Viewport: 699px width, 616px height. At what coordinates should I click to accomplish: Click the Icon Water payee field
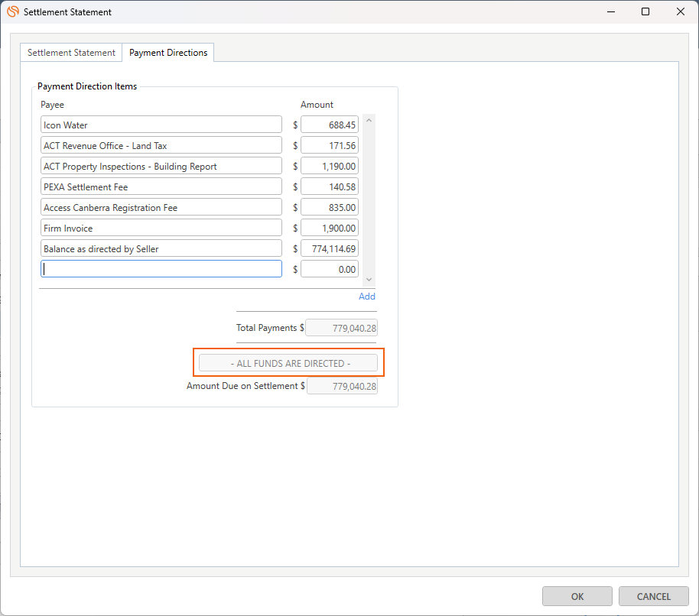(x=161, y=125)
